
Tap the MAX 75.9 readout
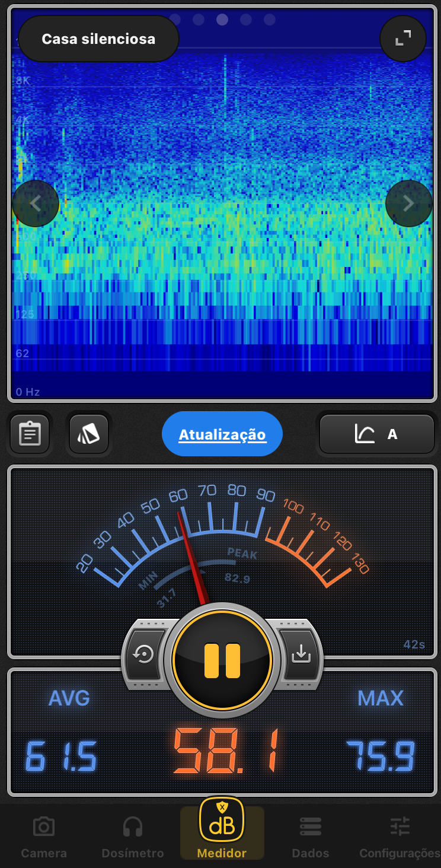coord(381,756)
